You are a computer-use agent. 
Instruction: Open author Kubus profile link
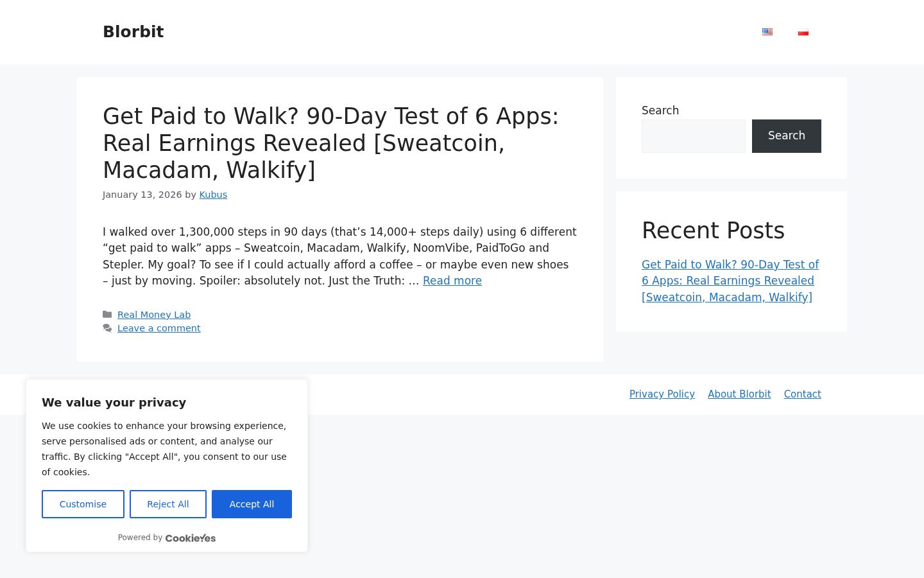213,195
